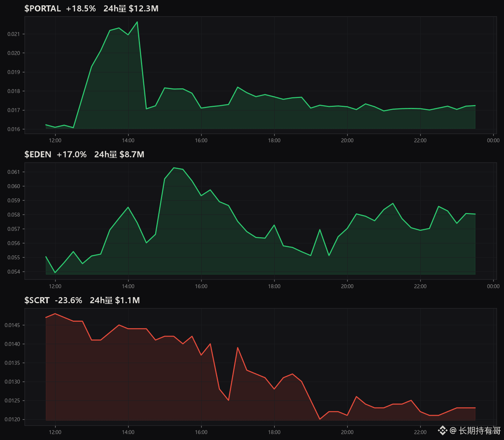Click the 0.058 price axis label

point(14,214)
